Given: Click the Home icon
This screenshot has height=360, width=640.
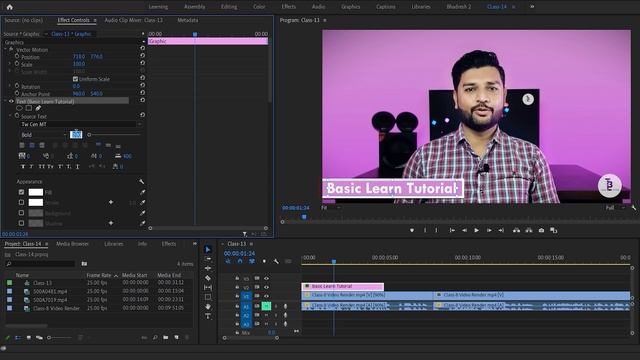Looking at the screenshot, I should pos(9,7).
